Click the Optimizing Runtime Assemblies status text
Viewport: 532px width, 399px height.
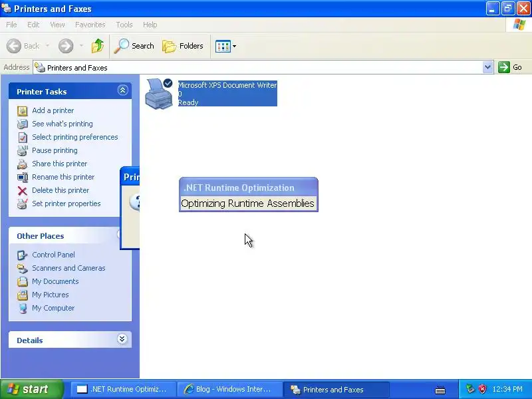(247, 203)
